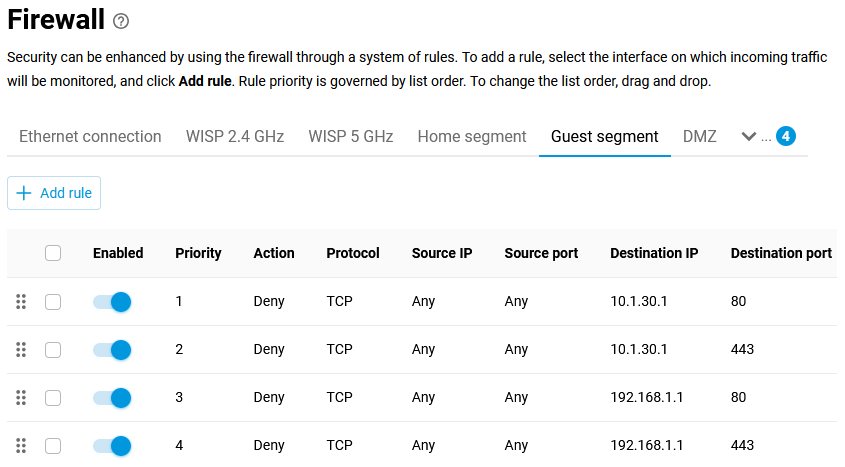This screenshot has height=467, width=845.
Task: Click the Priority column header
Action: tap(198, 253)
